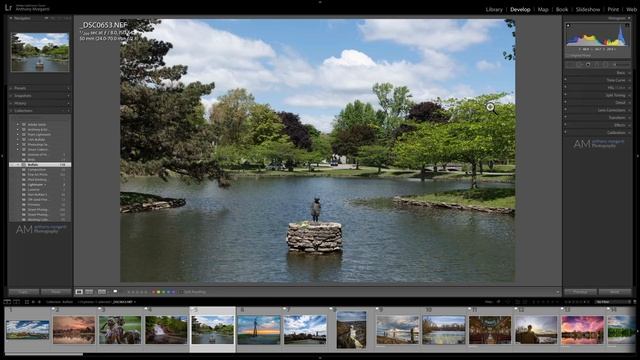Set the star rating in toolbar
The height and width of the screenshot is (360, 640).
[x=137, y=292]
